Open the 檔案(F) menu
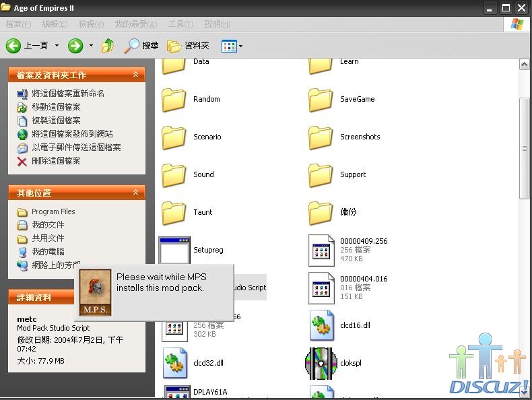 pos(18,24)
